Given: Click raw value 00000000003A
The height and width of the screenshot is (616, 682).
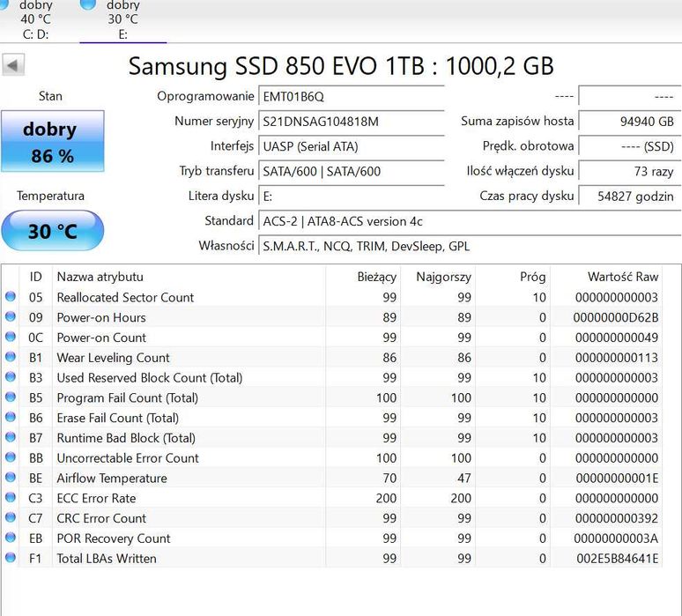Looking at the screenshot, I should [x=616, y=538].
